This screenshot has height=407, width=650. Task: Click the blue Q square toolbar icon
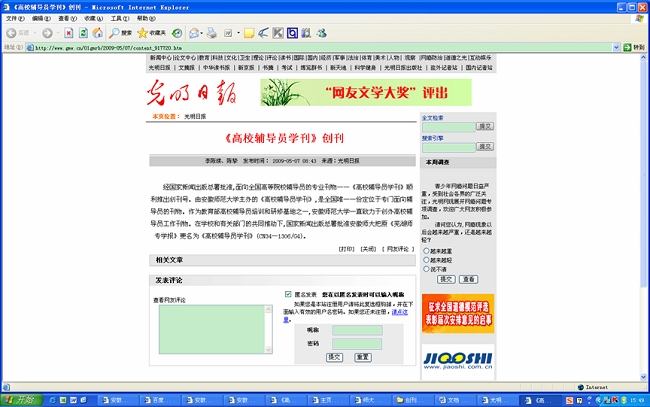click(292, 33)
